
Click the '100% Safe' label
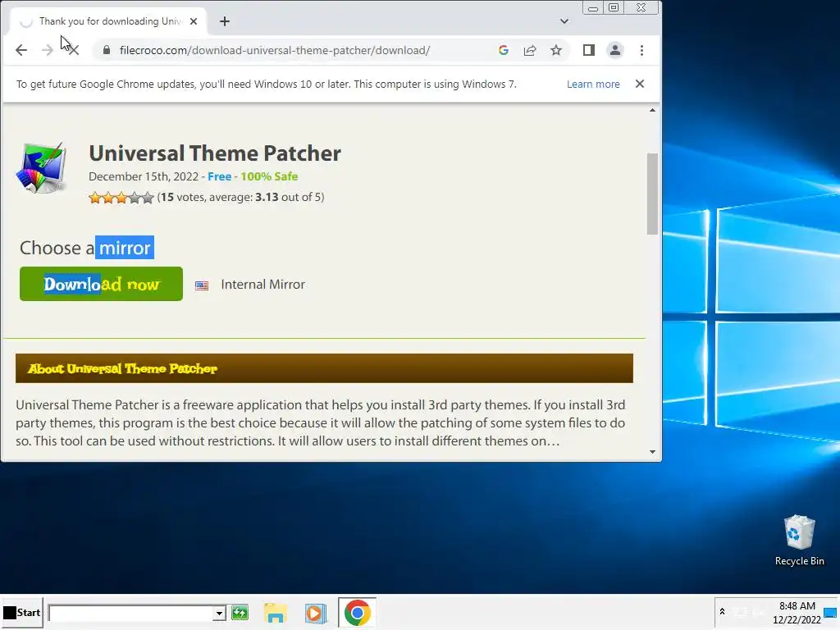[269, 176]
